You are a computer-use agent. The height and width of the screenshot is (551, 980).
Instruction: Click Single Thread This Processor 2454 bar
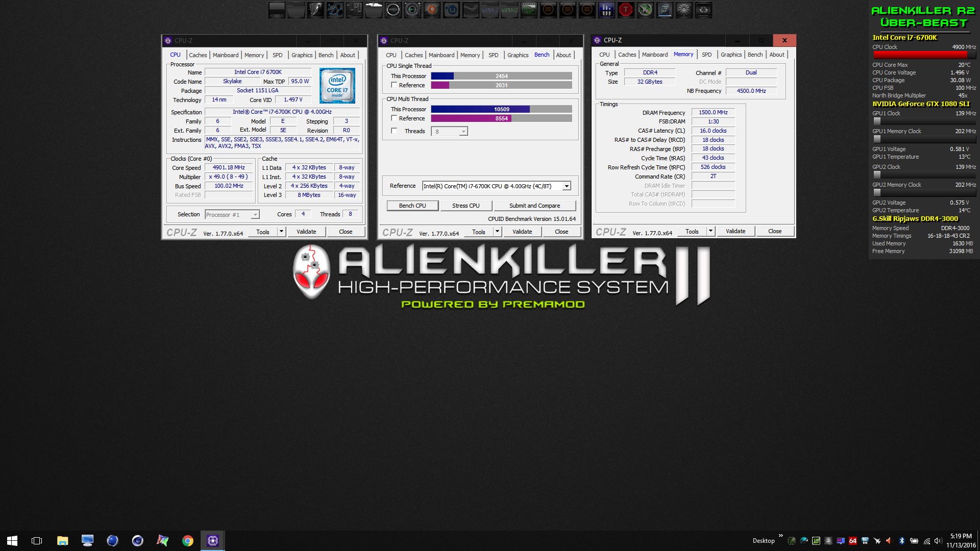(501, 76)
